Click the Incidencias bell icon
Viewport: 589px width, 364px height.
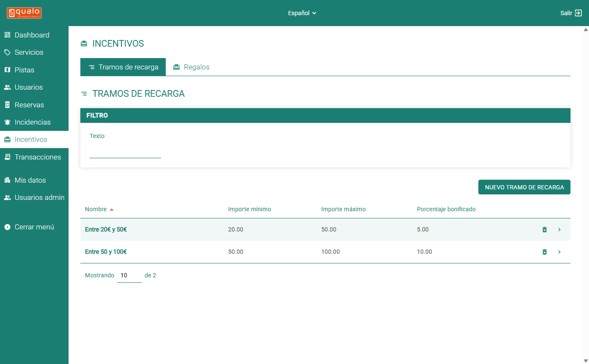click(7, 122)
